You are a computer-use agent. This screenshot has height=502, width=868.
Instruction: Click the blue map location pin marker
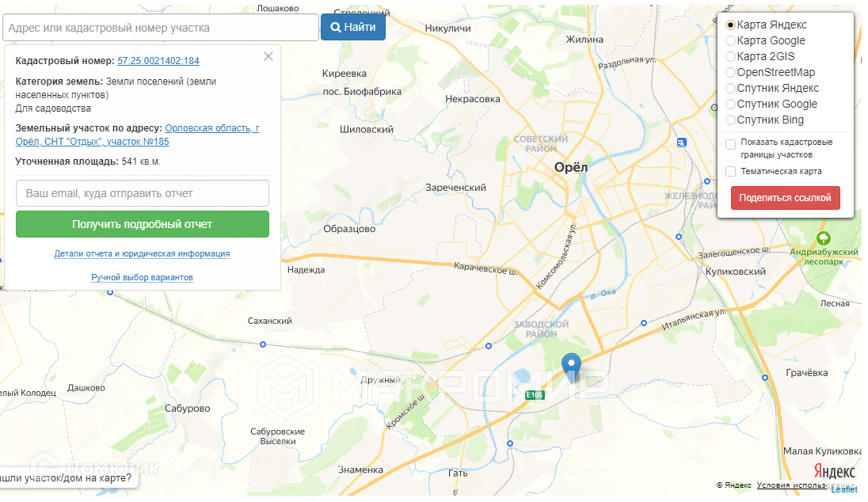click(571, 367)
